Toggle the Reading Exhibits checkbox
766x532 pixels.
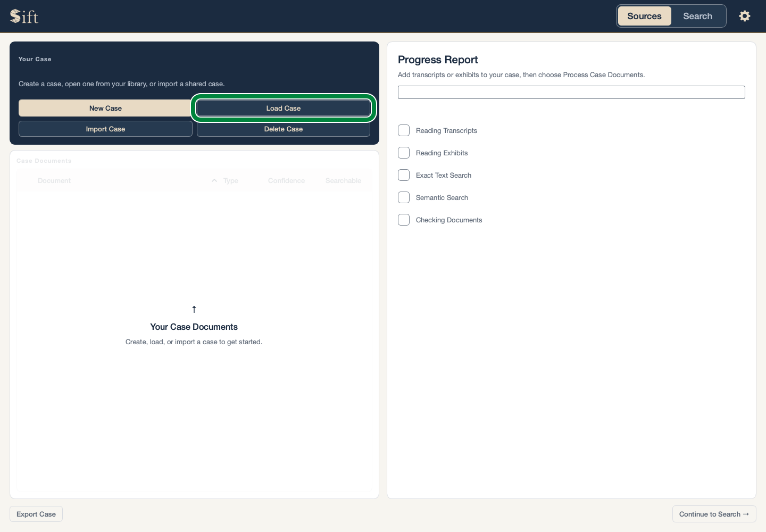point(404,153)
